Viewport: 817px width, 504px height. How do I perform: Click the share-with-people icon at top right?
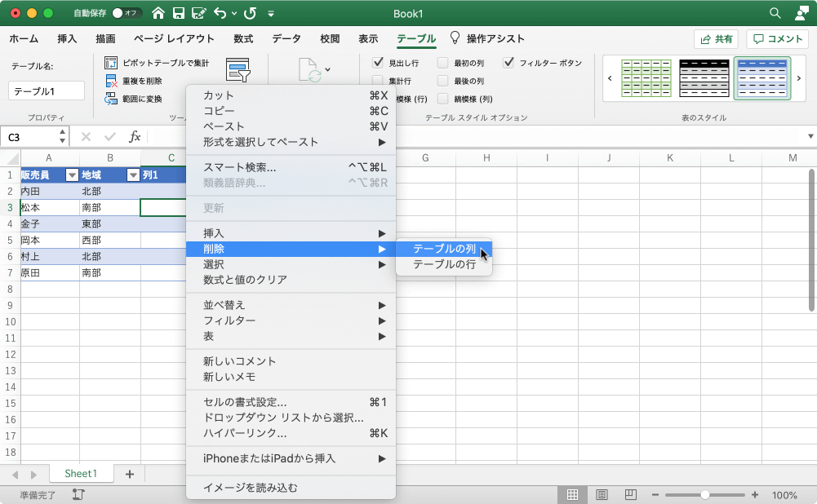point(801,13)
